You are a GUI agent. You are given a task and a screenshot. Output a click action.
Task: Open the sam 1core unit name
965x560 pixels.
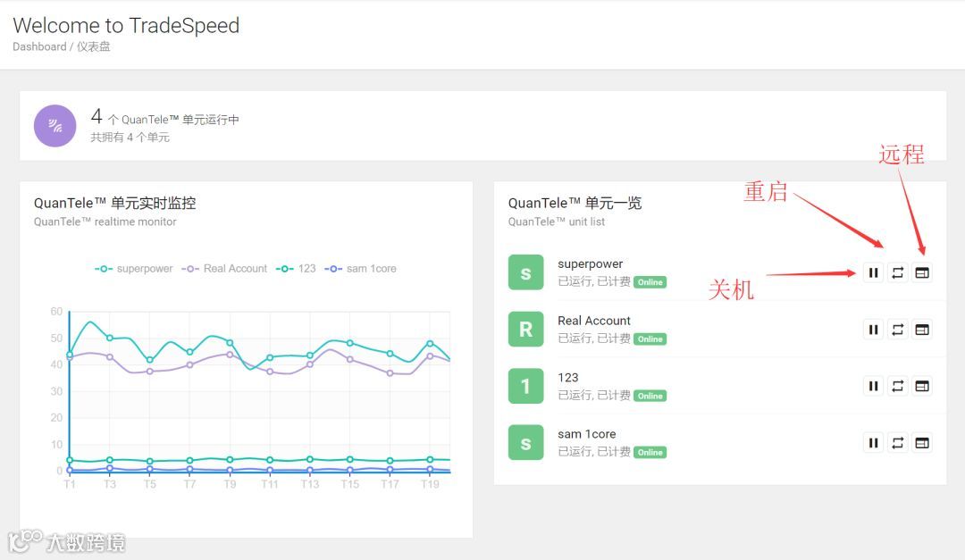click(x=586, y=434)
